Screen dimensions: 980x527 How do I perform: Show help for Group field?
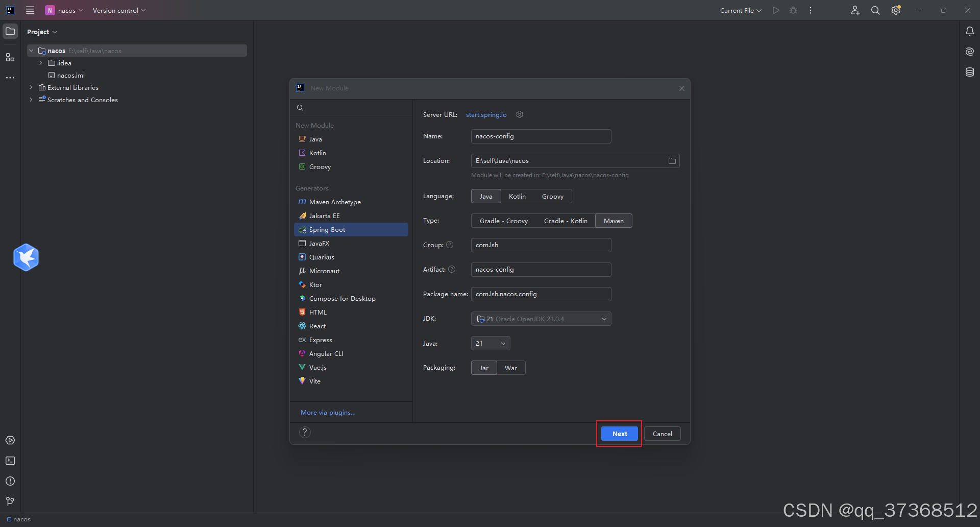(450, 245)
